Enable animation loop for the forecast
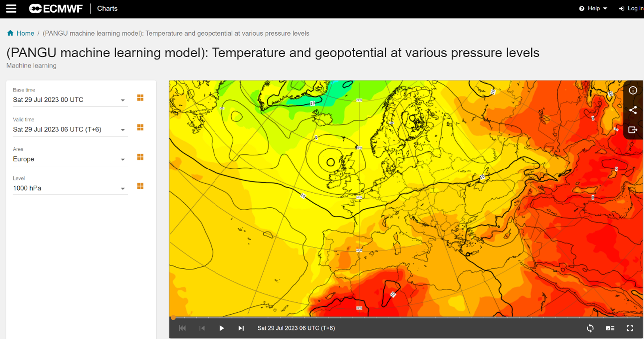 tap(590, 328)
